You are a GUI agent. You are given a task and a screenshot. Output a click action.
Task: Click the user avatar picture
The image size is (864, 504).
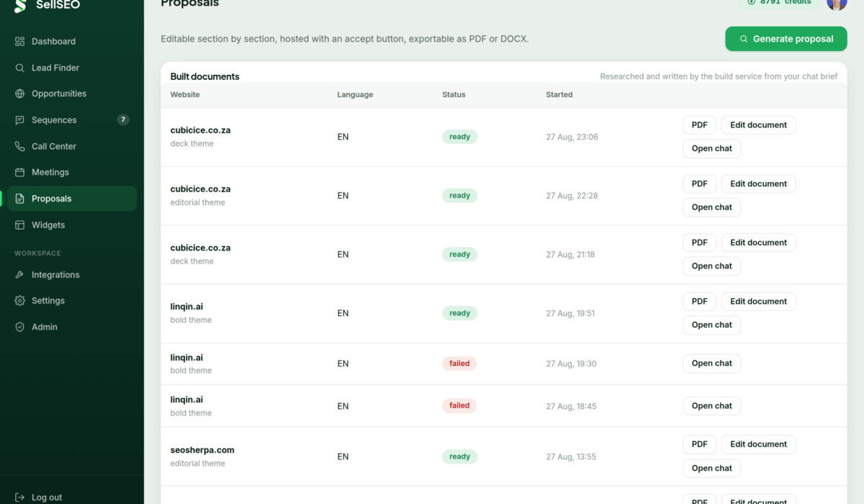[837, 4]
